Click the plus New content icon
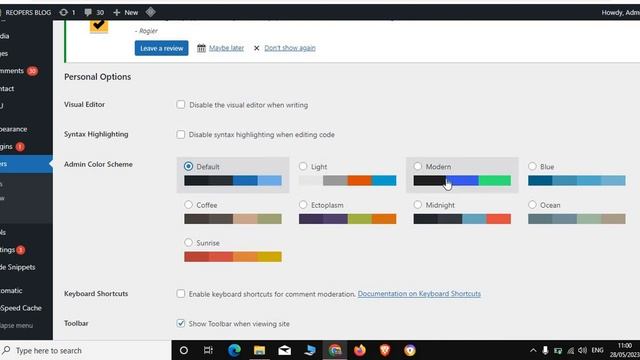 point(117,13)
